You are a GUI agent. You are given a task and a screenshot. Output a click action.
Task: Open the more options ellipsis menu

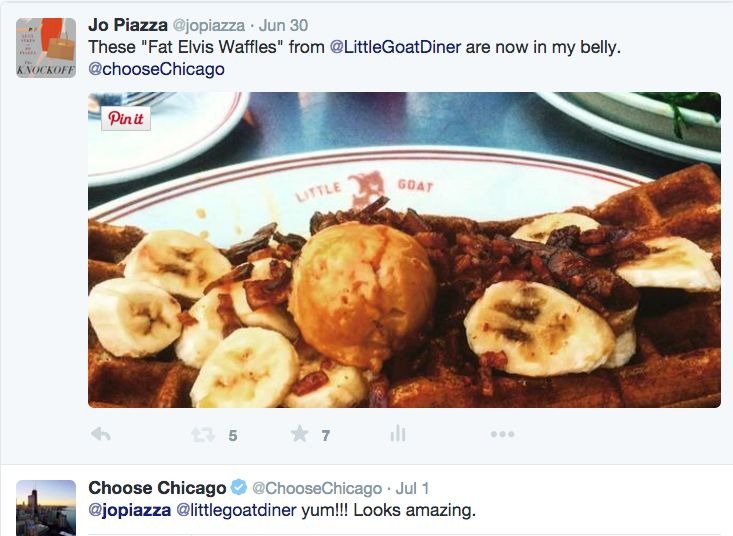(x=503, y=434)
